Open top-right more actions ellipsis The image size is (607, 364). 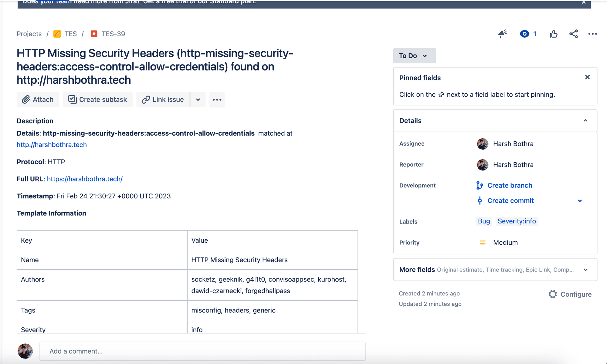click(592, 34)
